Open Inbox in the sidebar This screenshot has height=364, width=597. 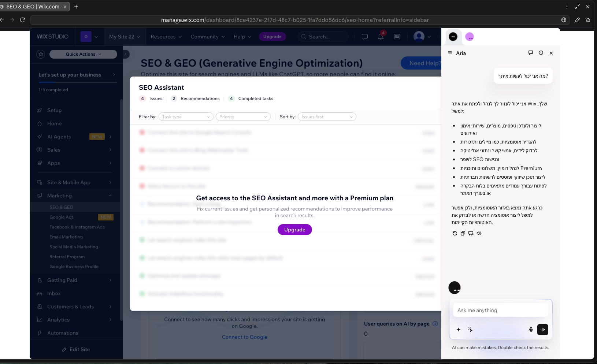pos(75,293)
